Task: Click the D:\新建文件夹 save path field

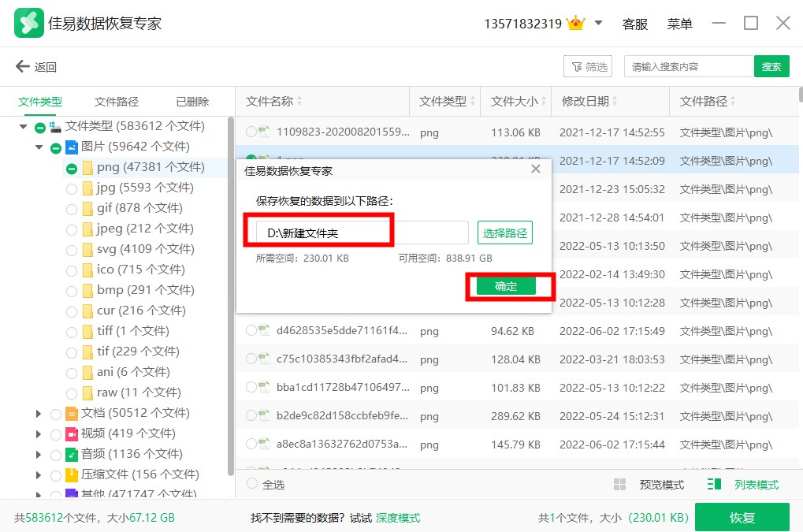Action: tap(362, 233)
